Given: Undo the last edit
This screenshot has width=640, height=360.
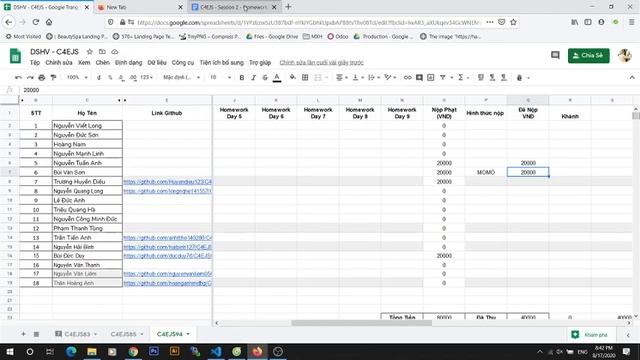Looking at the screenshot, I should tap(18, 77).
